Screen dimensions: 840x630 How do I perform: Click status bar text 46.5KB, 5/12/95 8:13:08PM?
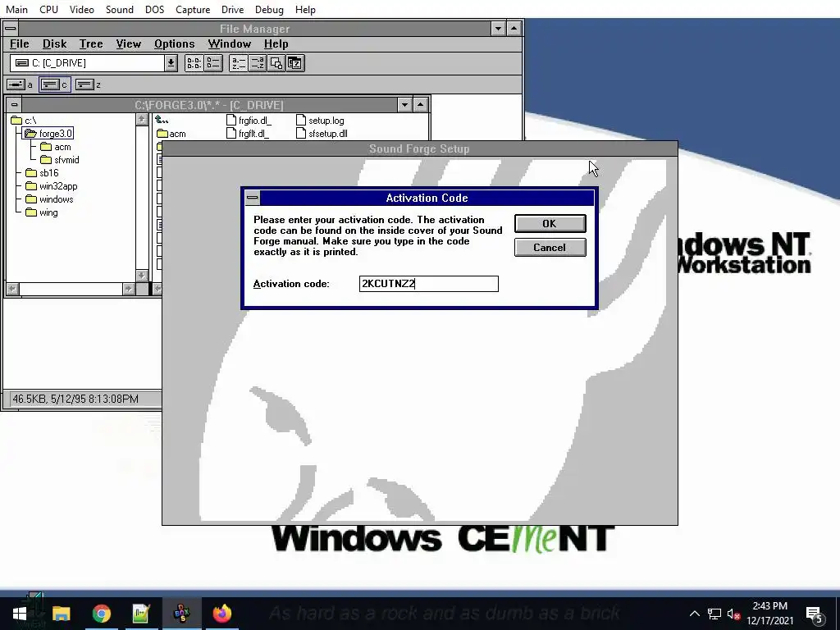[x=75, y=399]
